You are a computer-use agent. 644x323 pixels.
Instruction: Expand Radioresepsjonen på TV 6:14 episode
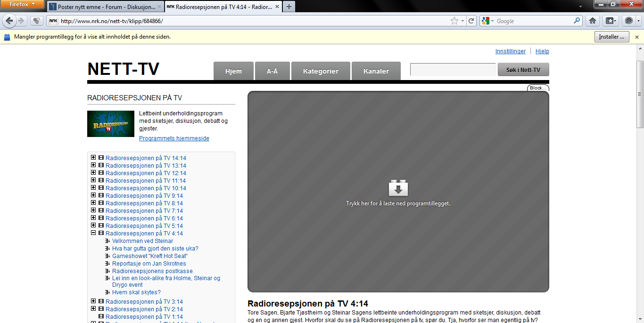[x=93, y=218]
